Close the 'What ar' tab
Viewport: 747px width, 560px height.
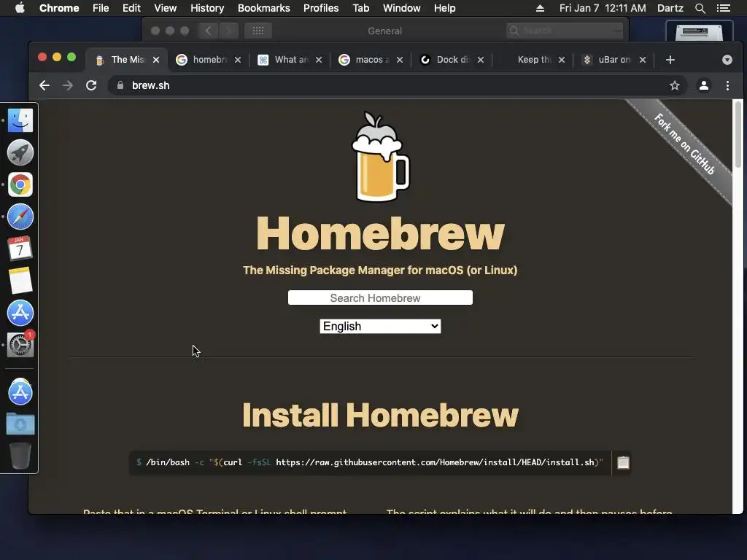(x=319, y=60)
